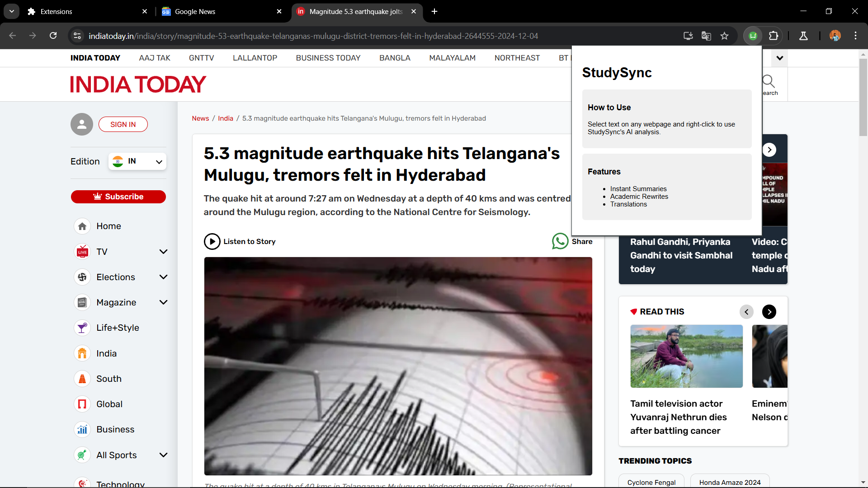Image resolution: width=868 pixels, height=488 pixels.
Task: Open BUSINESS TODAY in top navigation
Action: [x=328, y=58]
